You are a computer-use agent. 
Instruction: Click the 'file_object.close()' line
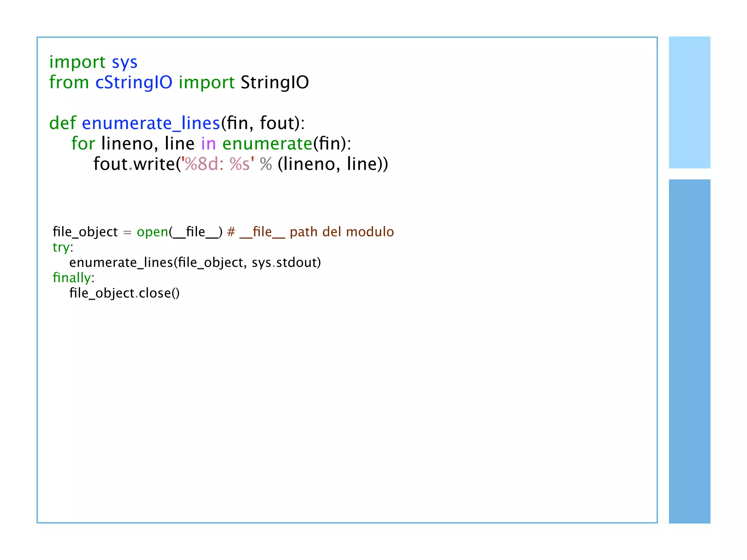pos(124,293)
